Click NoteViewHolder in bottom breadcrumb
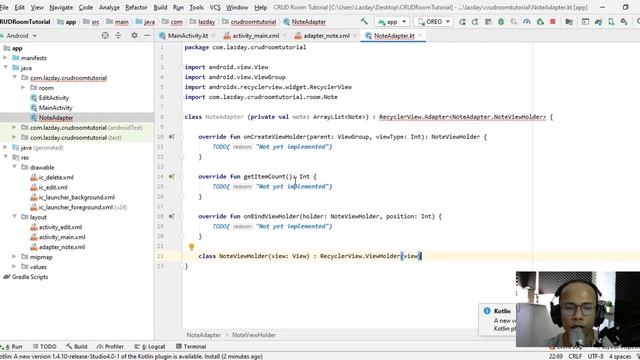The image size is (640, 360). click(x=254, y=335)
